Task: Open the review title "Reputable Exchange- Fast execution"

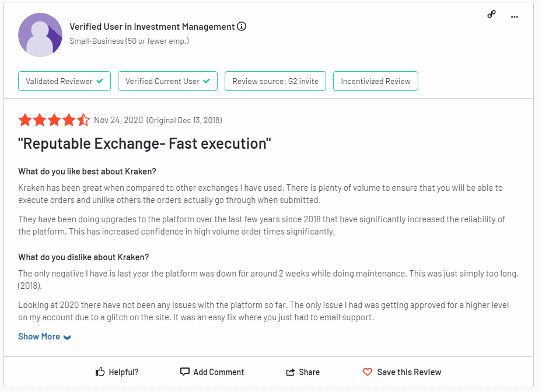Action: 145,143
